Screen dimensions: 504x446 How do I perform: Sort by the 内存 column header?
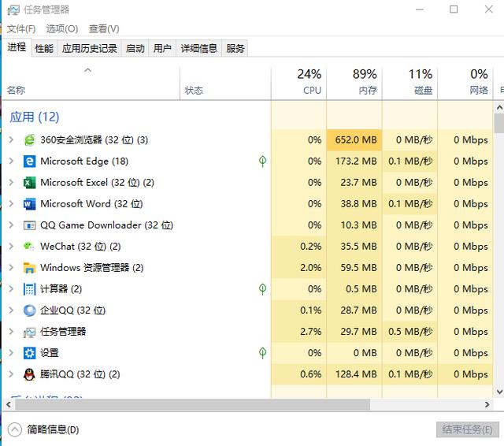pos(354,83)
